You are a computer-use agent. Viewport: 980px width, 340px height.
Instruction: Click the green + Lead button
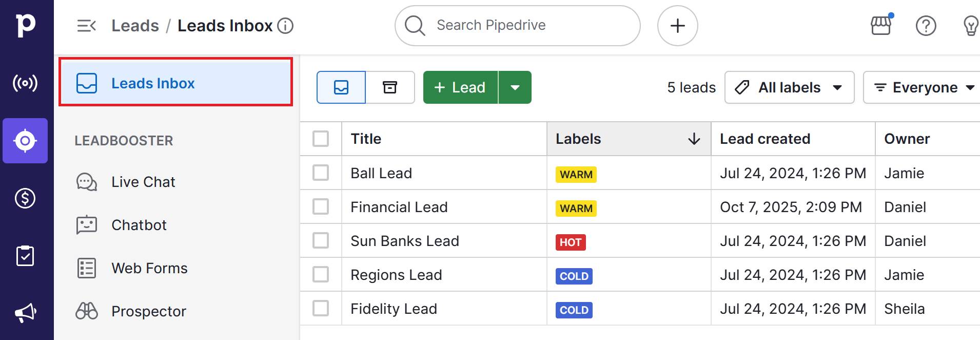click(x=460, y=87)
